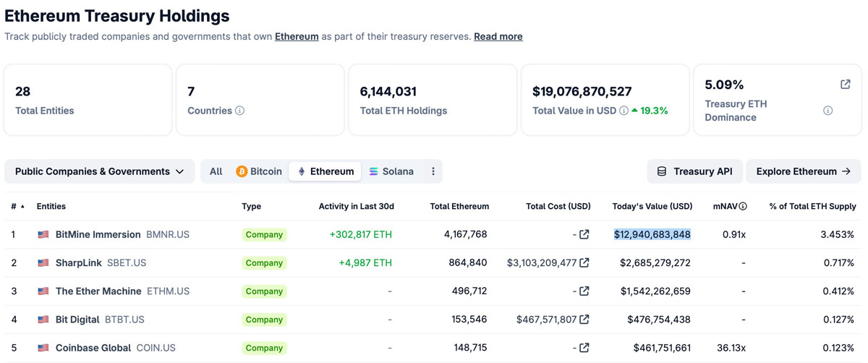This screenshot has height=363, width=868.
Task: Open the BitMine Immersion entity row
Action: coord(98,234)
